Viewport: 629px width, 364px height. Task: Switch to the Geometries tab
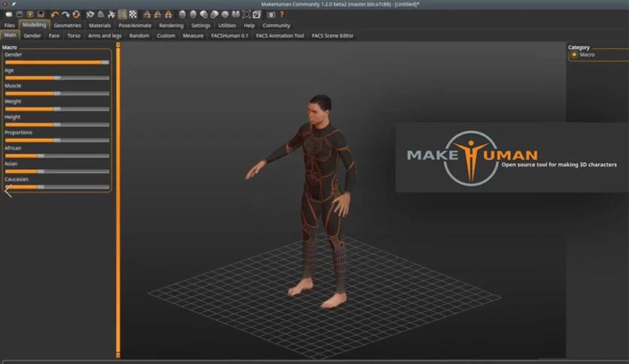click(68, 26)
